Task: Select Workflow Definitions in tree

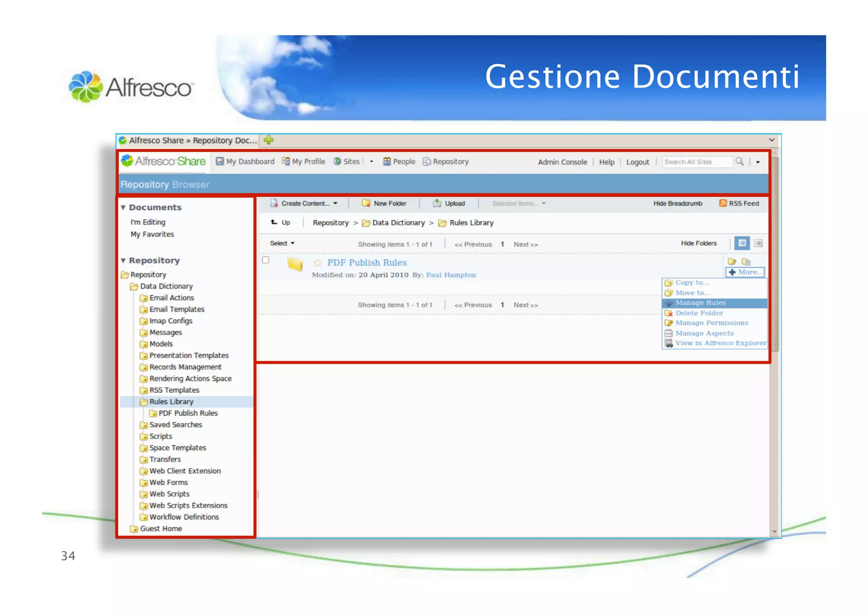Action: click(x=184, y=517)
